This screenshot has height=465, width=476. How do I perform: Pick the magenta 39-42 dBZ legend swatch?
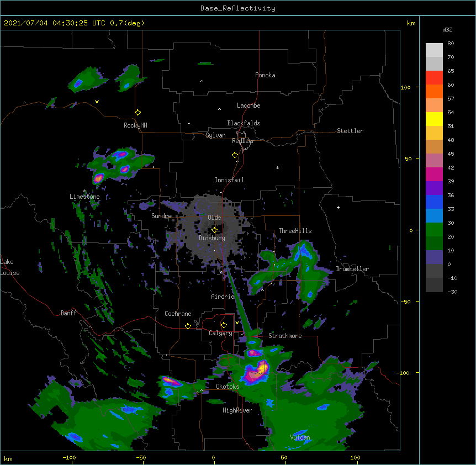tap(434, 174)
